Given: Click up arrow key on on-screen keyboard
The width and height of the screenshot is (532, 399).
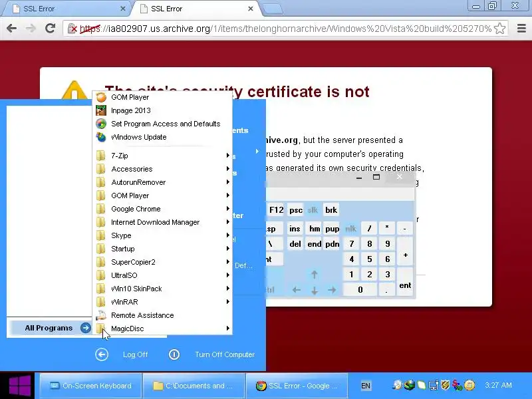Looking at the screenshot, I should click(314, 275).
